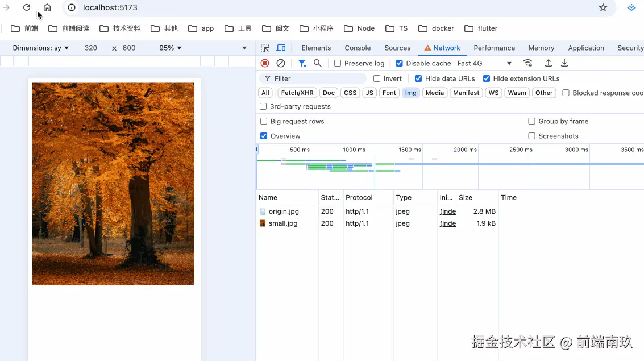644x361 pixels.
Task: Enable the Preserve log checkbox
Action: pyautogui.click(x=338, y=63)
